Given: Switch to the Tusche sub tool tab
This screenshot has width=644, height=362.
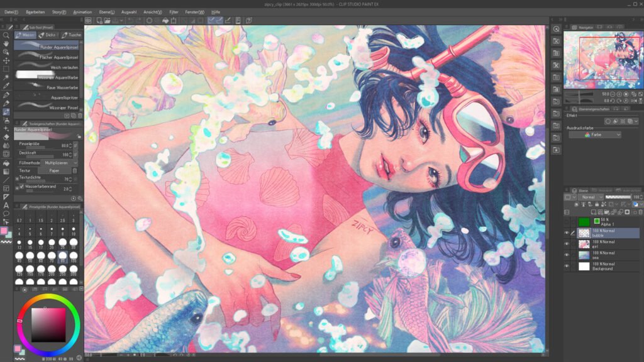Looking at the screenshot, I should [x=72, y=35].
